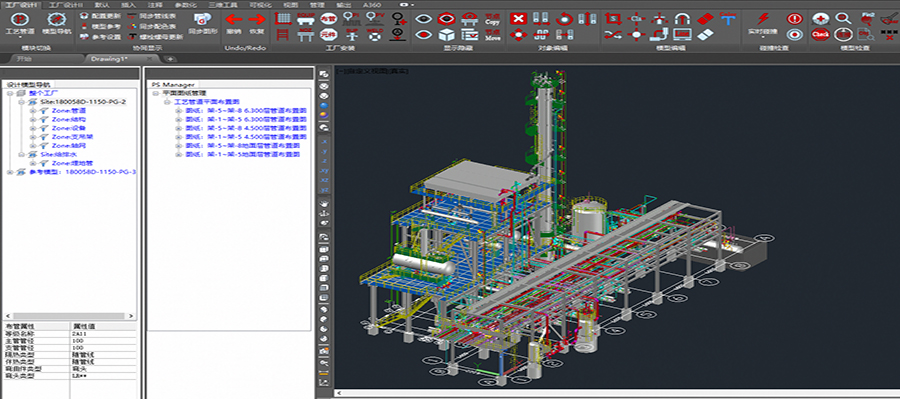This screenshot has width=900, height=399.
Task: Select the 布管 pipe routing icon
Action: pos(328,19)
